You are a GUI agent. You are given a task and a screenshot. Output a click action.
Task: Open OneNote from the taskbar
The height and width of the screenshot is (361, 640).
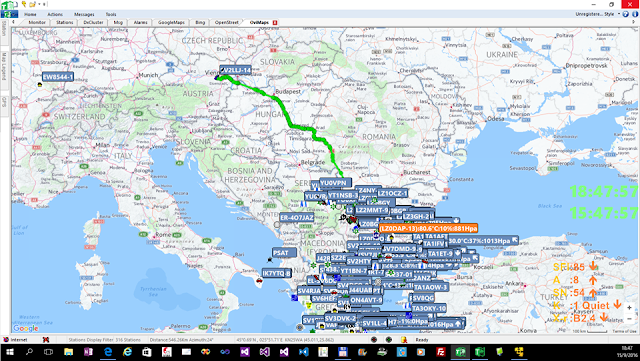pos(88,352)
